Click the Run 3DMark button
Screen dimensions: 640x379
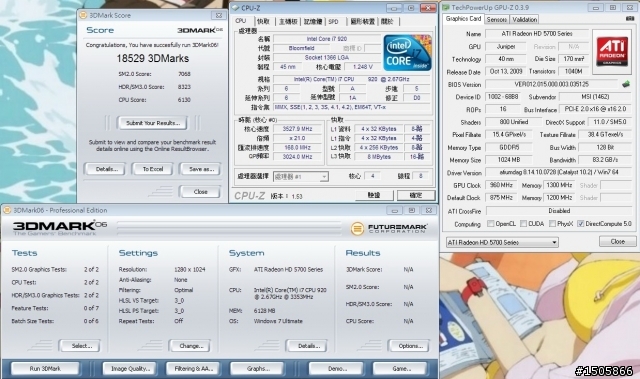coord(45,368)
